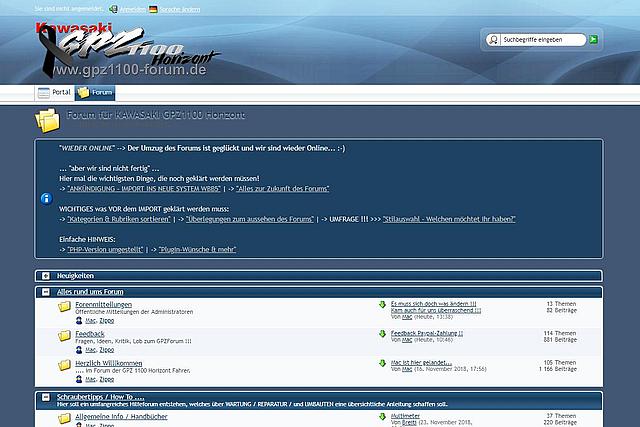
Task: Expand the Neuigkeiten category
Action: pyautogui.click(x=46, y=276)
